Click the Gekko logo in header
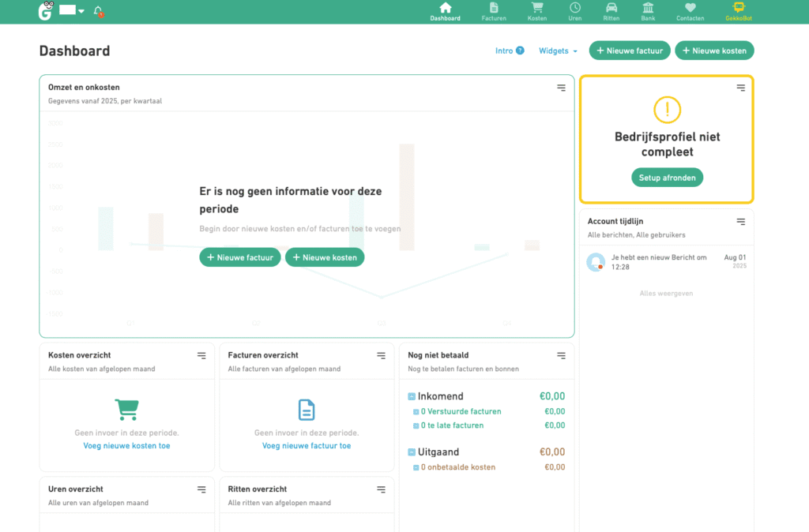The width and height of the screenshot is (809, 532). click(46, 11)
